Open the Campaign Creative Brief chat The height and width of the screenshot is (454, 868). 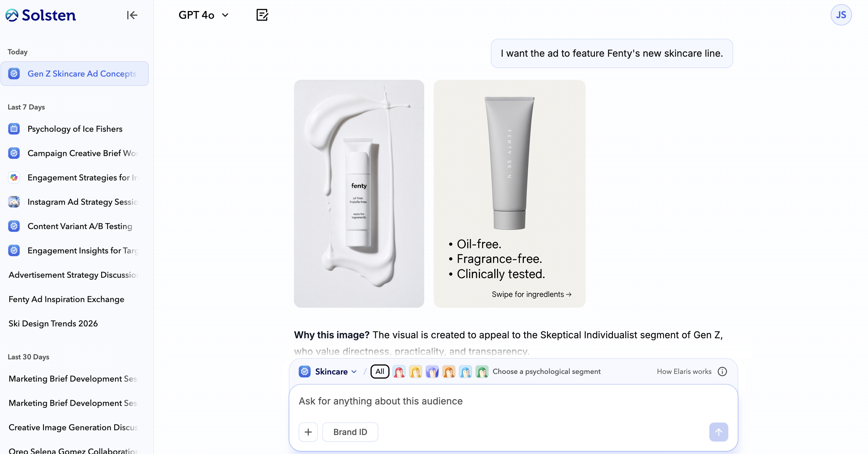pos(74,153)
